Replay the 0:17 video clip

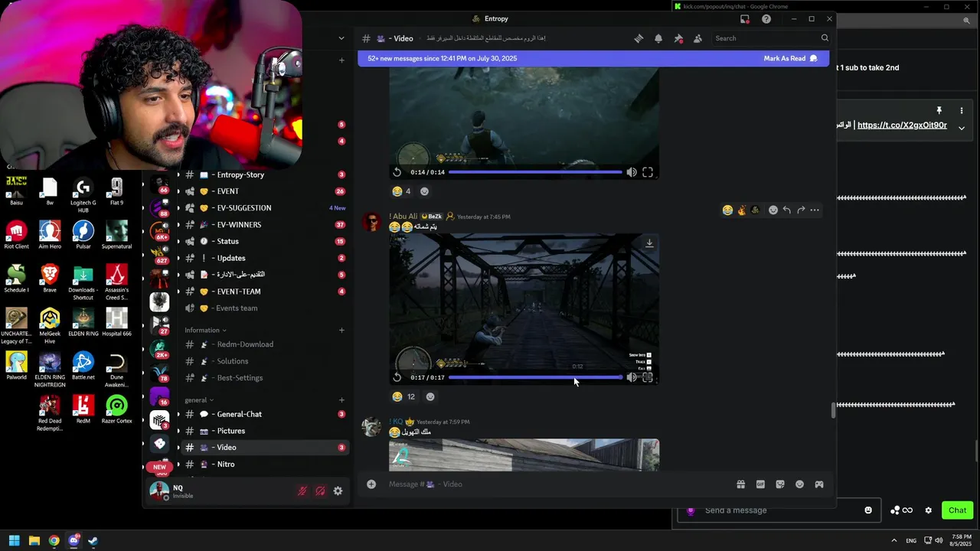[397, 377]
